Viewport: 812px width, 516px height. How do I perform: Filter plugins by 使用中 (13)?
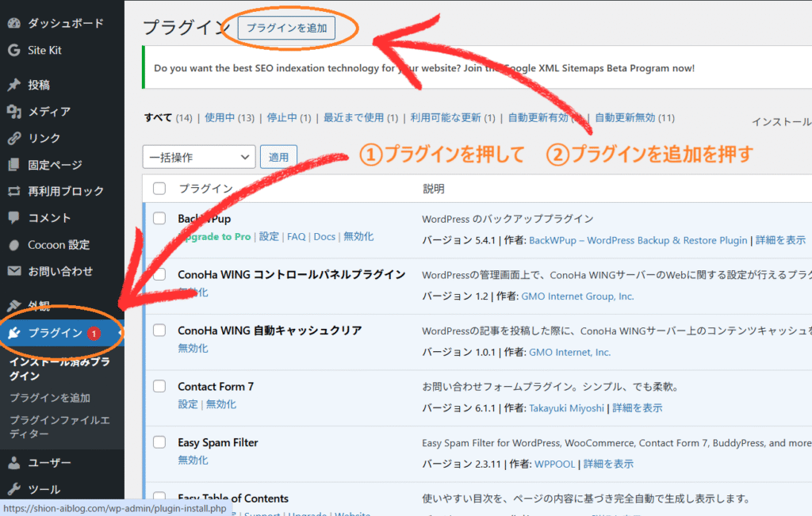(229, 118)
